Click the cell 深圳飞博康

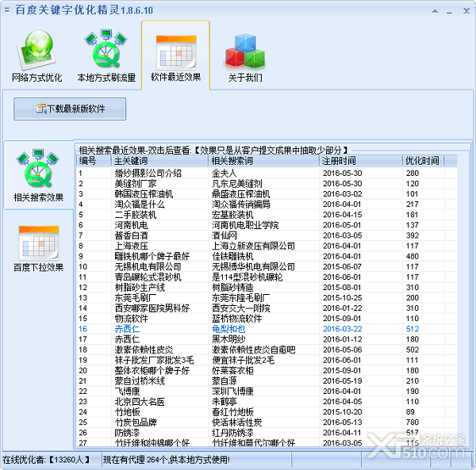232,392
